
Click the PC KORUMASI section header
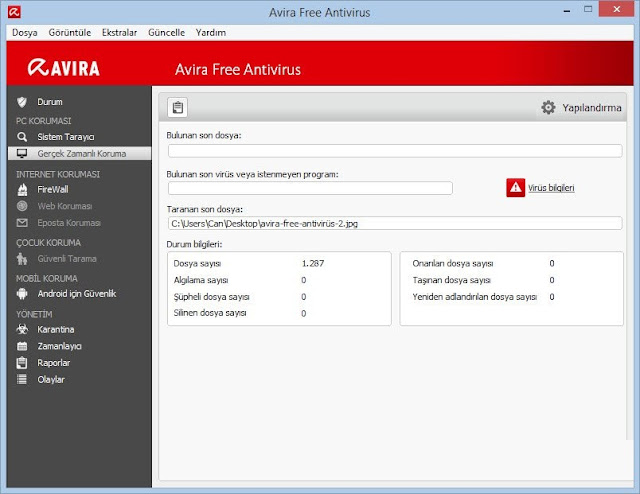(44, 121)
